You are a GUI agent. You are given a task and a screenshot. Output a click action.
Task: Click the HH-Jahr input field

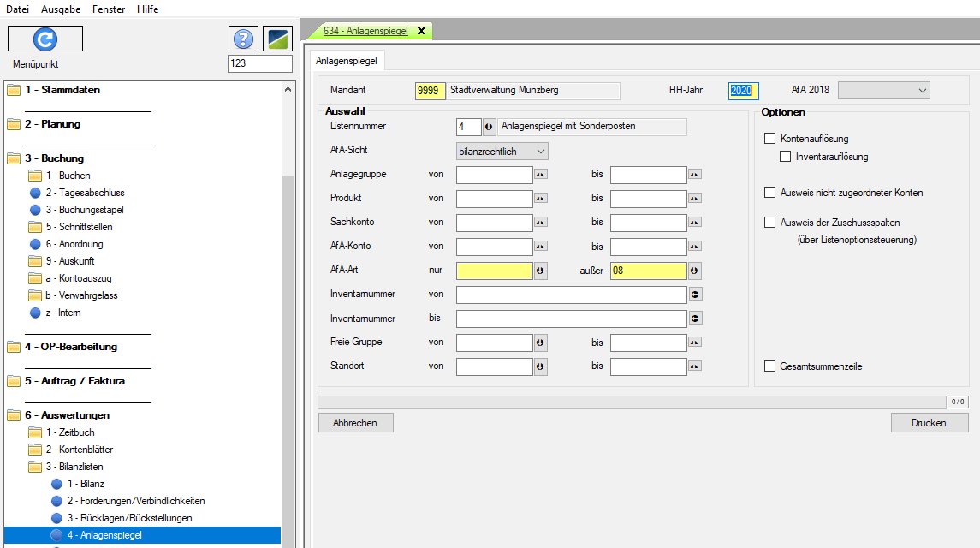743,91
